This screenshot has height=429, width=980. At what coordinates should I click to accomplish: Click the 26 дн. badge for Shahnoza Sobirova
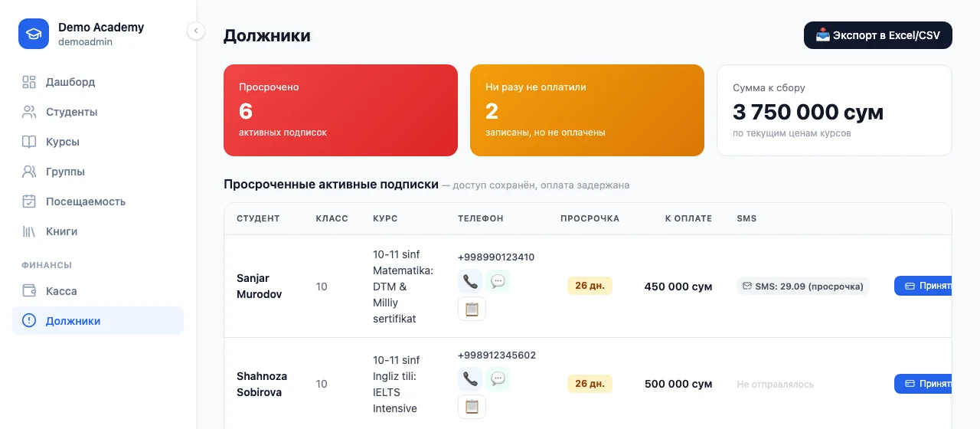click(590, 384)
